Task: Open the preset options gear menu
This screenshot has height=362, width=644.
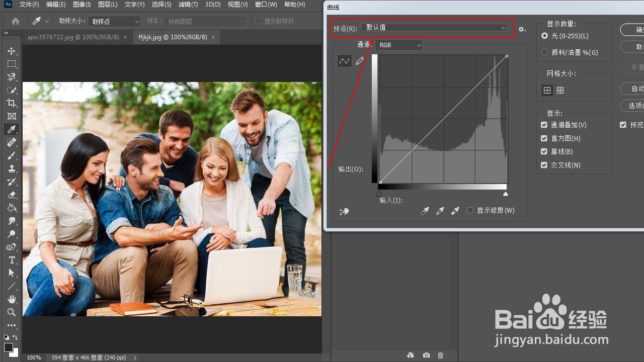Action: tap(522, 29)
